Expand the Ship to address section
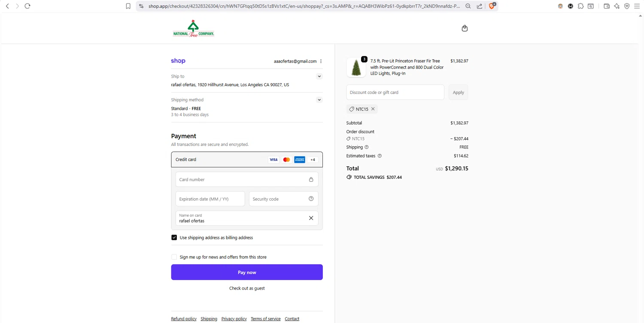This screenshot has width=644, height=323. pyautogui.click(x=319, y=76)
